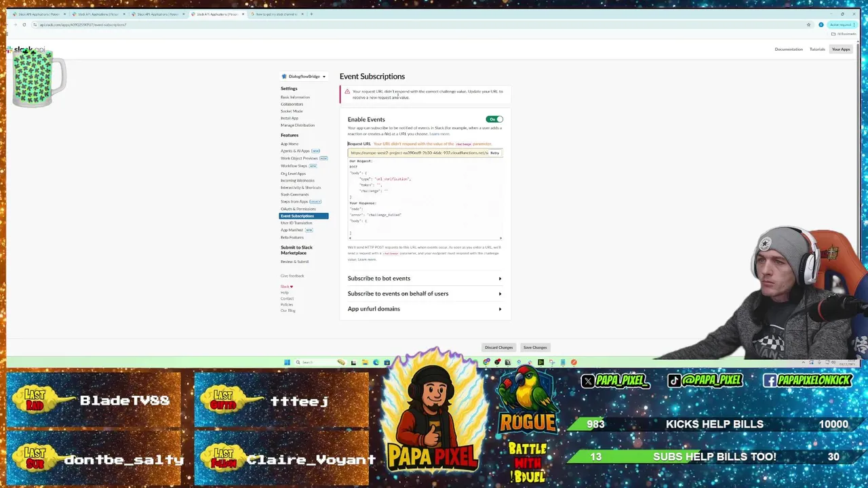Open User ID Translation page

(296, 223)
